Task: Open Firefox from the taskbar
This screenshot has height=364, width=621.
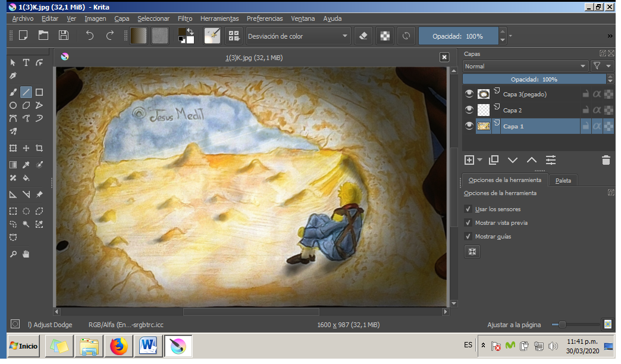Action: pyautogui.click(x=120, y=346)
